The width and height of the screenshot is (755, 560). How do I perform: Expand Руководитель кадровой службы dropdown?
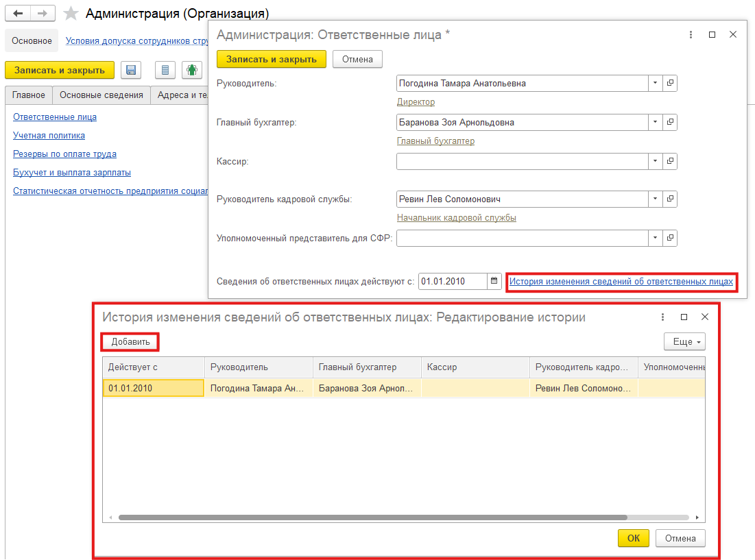point(656,199)
